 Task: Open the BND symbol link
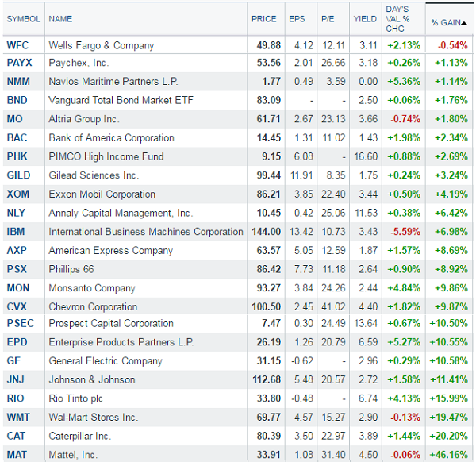click(17, 100)
